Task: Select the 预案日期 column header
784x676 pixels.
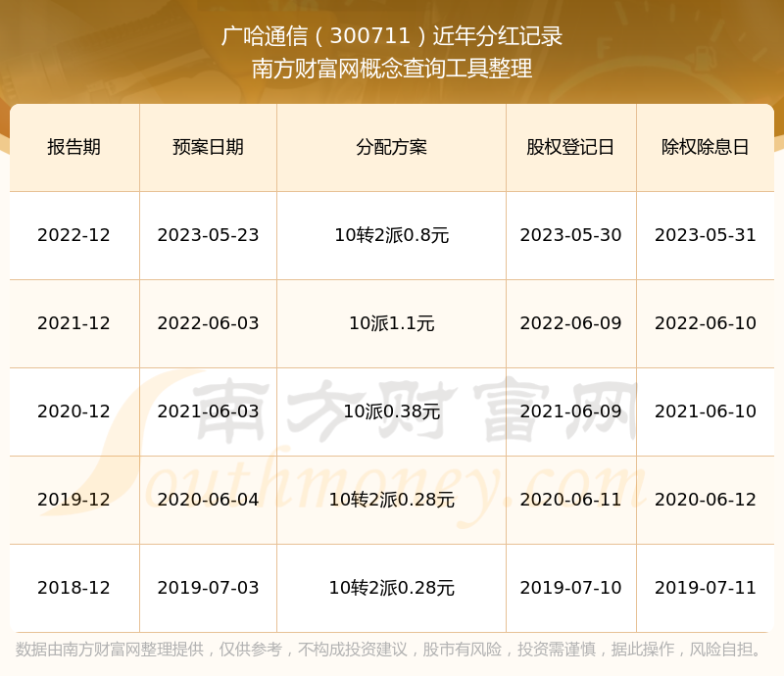Action: (x=208, y=147)
